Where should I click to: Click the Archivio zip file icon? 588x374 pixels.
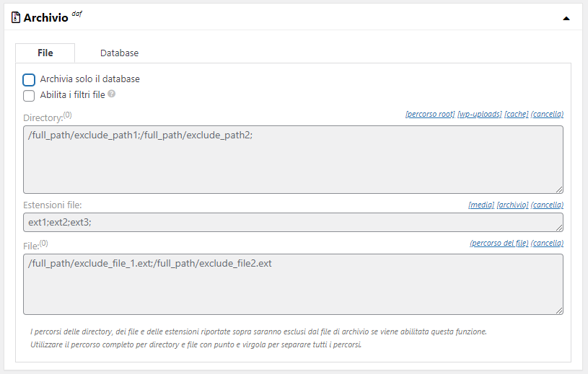pyautogui.click(x=16, y=18)
